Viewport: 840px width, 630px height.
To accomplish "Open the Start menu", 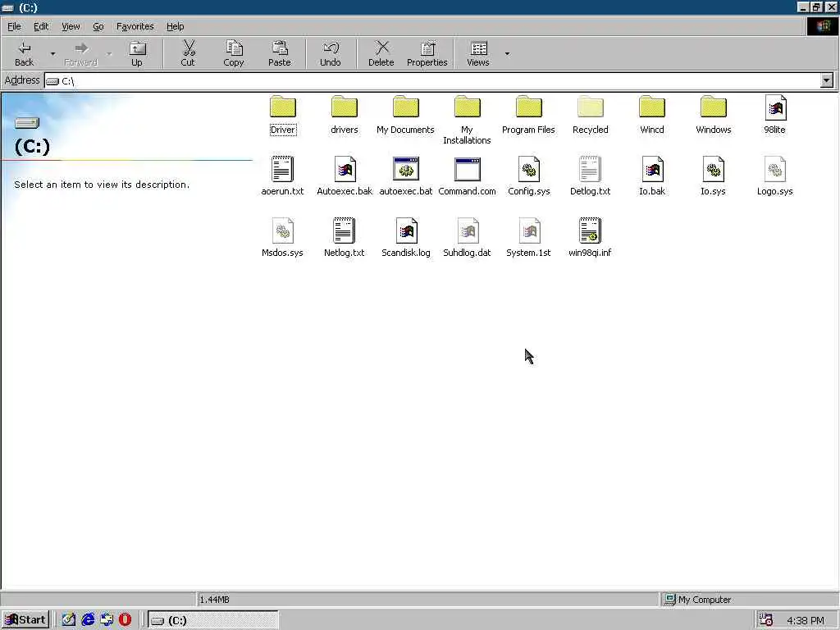I will [x=25, y=620].
